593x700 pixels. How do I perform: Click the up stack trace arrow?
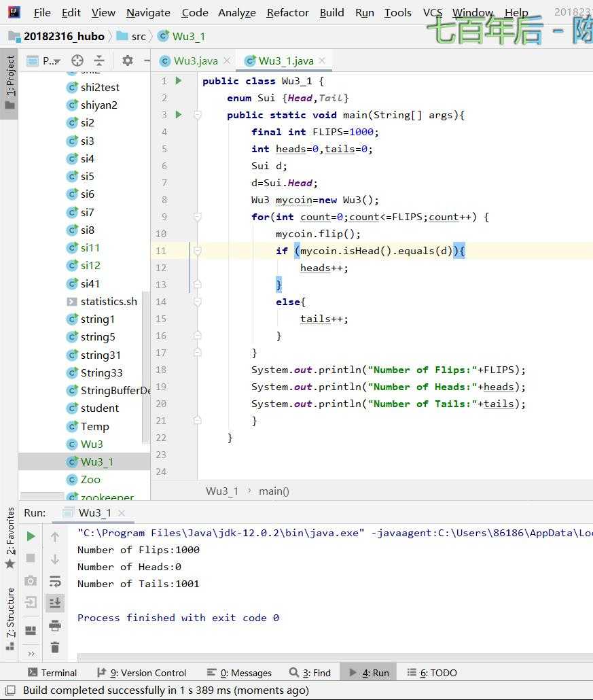click(55, 537)
